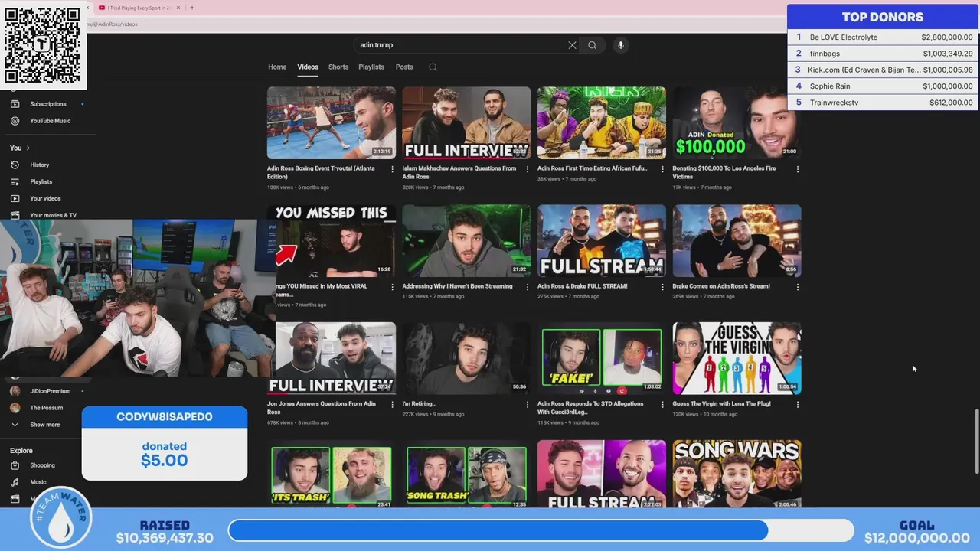Open 'FAKE!' STD allegations thumbnail
This screenshot has height=551, width=980.
tap(602, 358)
